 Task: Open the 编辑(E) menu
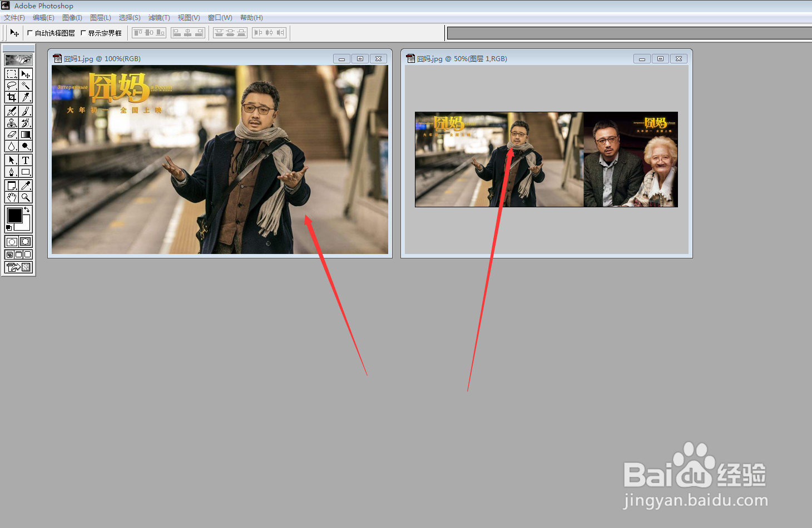click(x=43, y=18)
